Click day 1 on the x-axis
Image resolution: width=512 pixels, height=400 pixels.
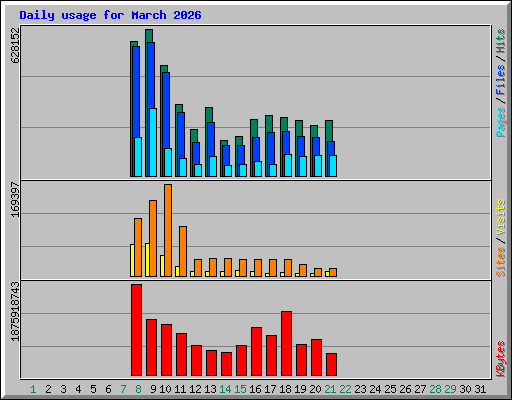33,389
